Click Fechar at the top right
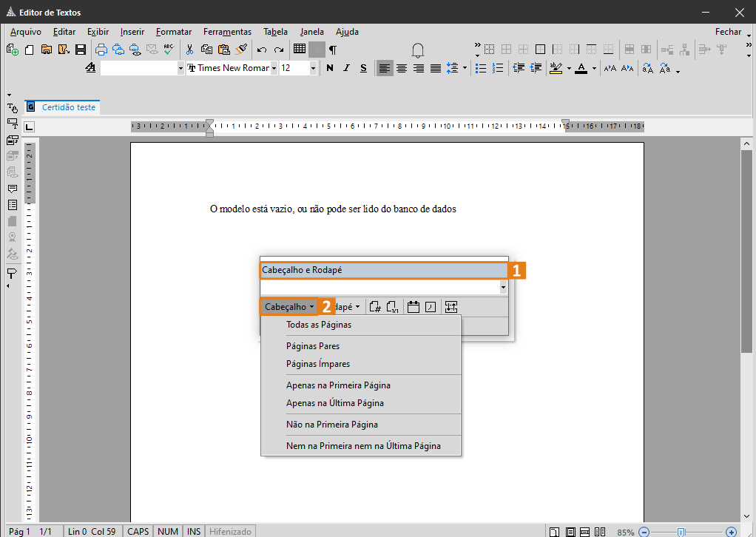The image size is (756, 537). (x=728, y=32)
